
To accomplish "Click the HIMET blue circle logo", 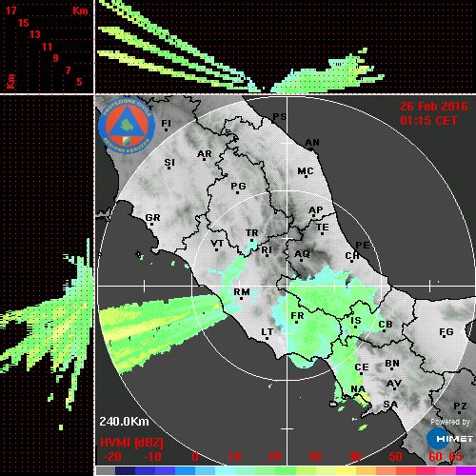I will tap(438, 439).
